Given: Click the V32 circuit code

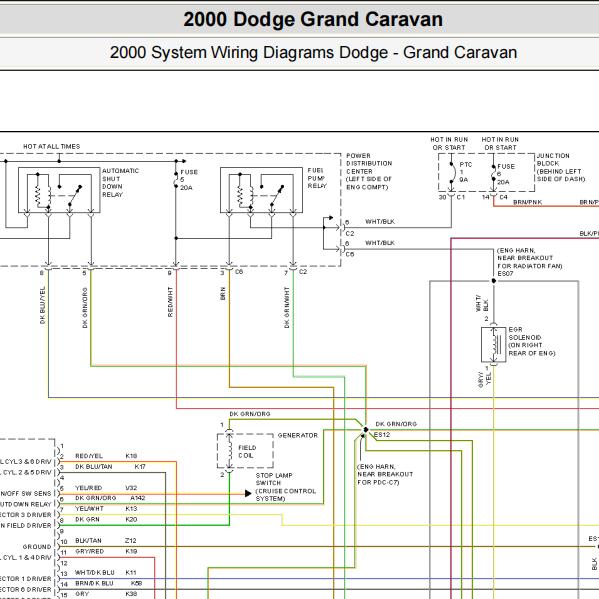Looking at the screenshot, I should pos(131,488).
